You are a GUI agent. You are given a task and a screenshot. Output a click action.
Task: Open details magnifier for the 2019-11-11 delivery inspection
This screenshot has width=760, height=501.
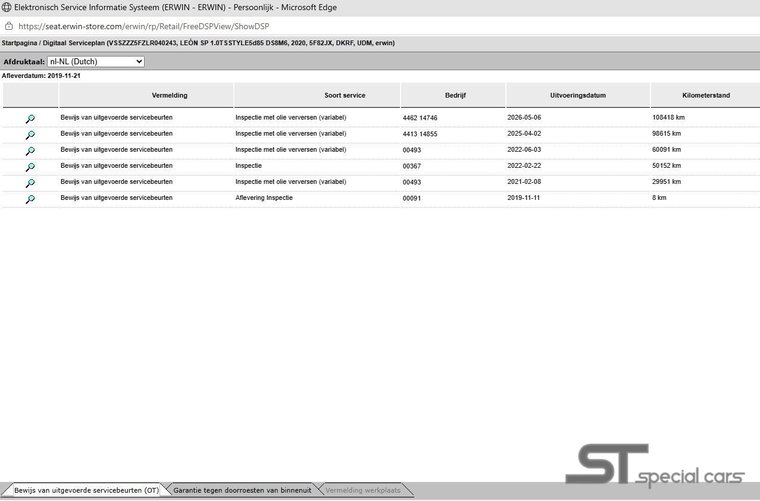point(30,199)
